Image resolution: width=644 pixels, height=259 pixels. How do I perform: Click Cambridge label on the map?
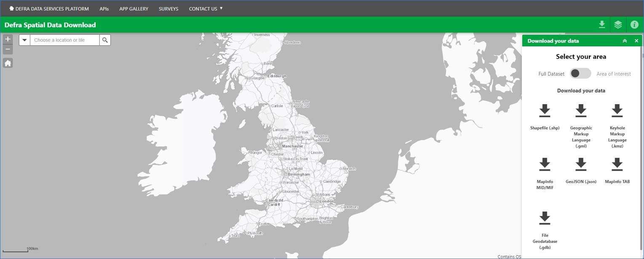pyautogui.click(x=332, y=181)
